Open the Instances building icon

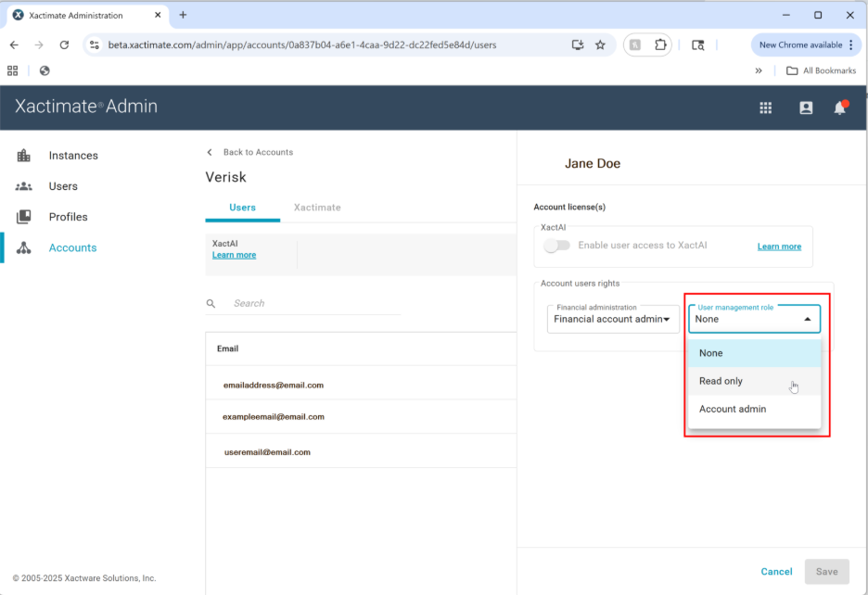point(23,156)
